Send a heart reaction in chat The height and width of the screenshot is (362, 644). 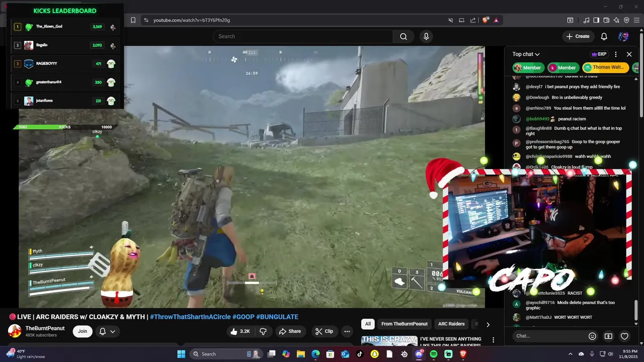[x=624, y=336]
